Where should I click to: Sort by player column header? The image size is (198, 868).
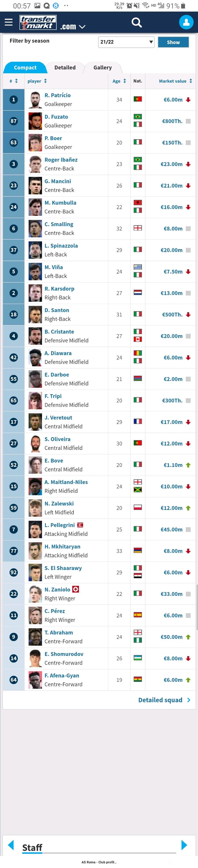pos(37,81)
